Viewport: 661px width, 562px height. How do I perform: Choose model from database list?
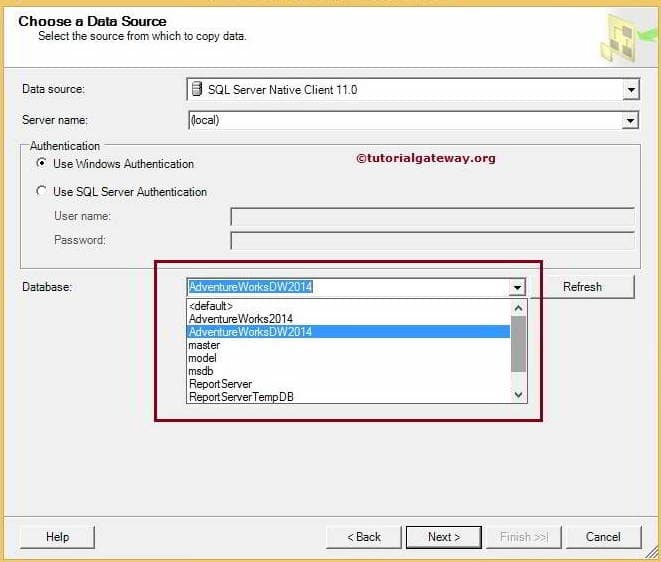click(x=348, y=358)
